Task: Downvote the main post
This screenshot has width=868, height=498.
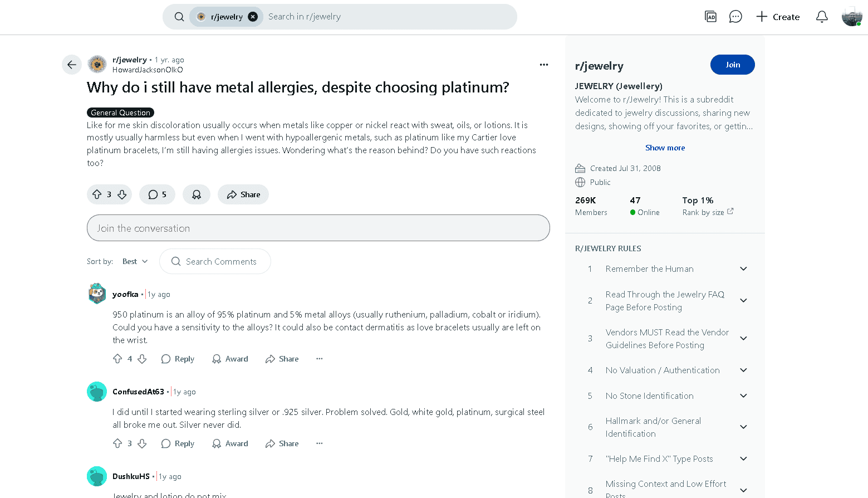Action: [x=122, y=194]
